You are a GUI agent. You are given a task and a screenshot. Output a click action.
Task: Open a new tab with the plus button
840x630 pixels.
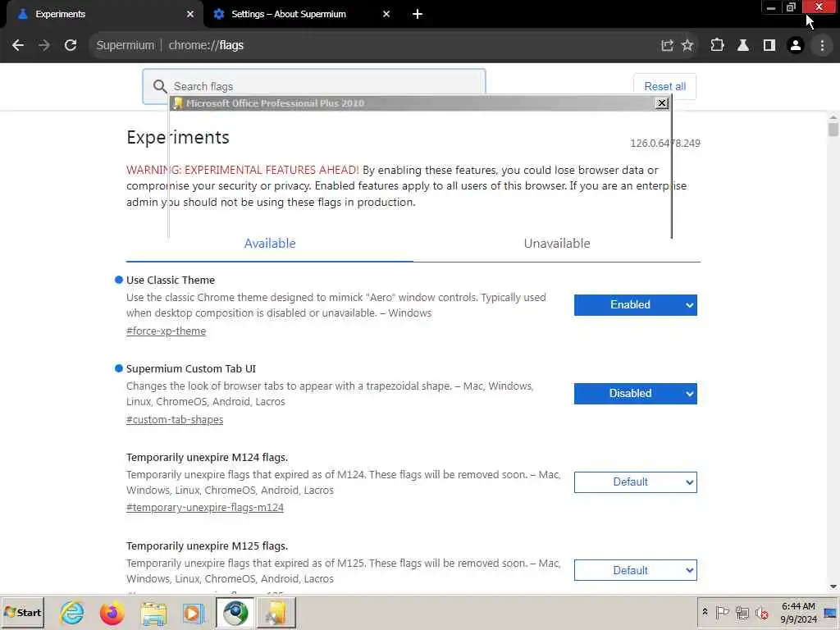418,14
